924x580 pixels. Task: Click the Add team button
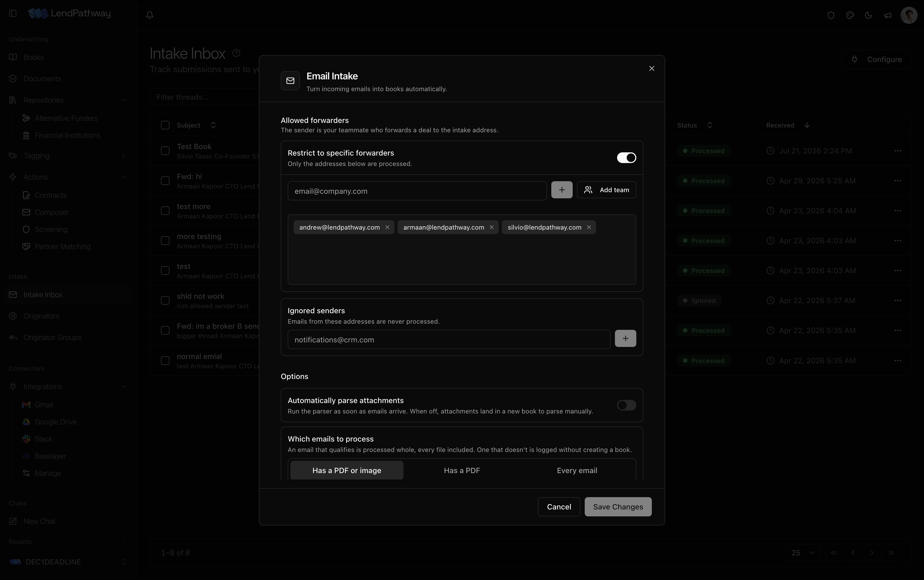(606, 190)
